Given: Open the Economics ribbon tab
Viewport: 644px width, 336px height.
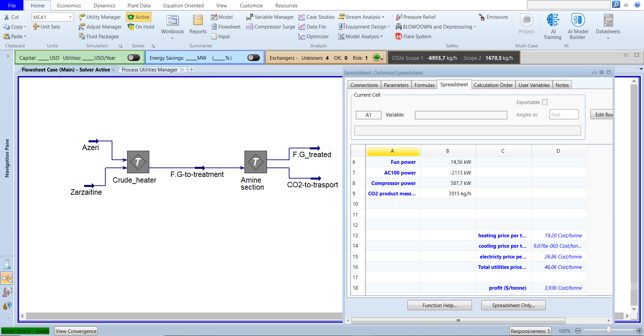Looking at the screenshot, I should (x=69, y=6).
